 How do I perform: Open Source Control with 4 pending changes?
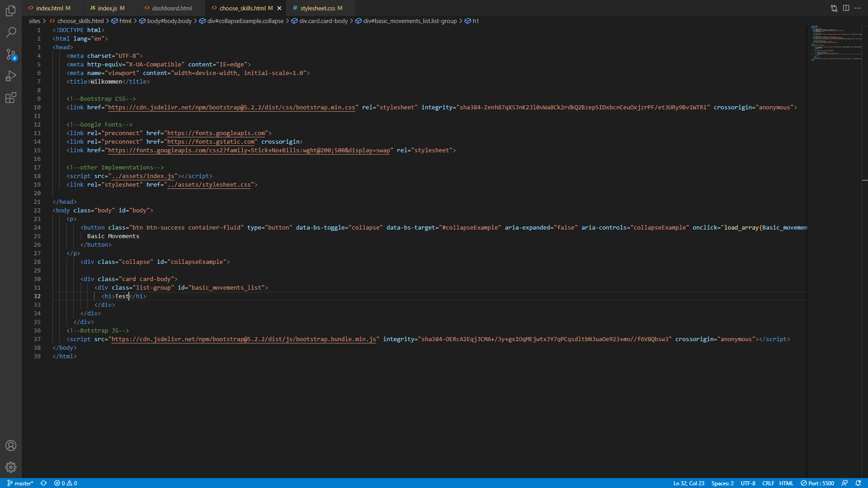(10, 54)
